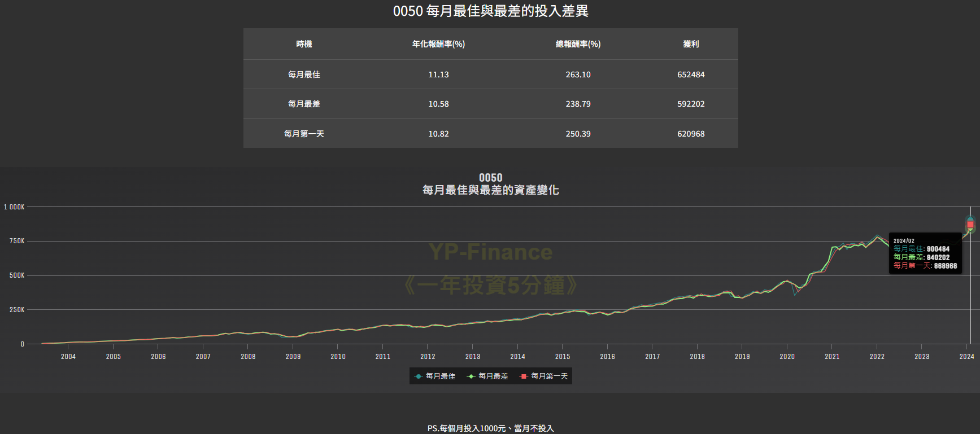
Task: Select the 每月最佳 row label in table
Action: point(304,74)
